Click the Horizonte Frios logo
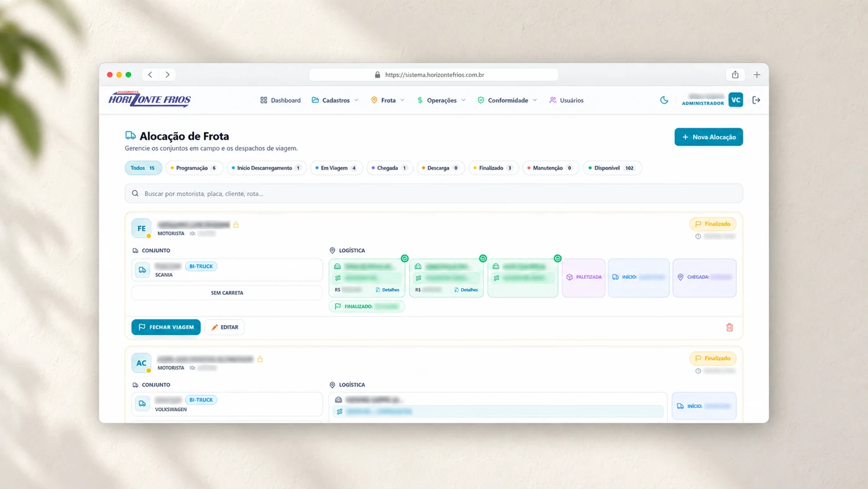Viewport: 868px width, 489px height. tap(149, 99)
